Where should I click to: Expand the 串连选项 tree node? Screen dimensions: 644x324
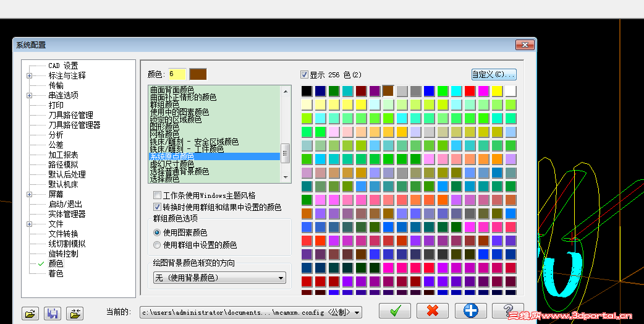pos(29,95)
